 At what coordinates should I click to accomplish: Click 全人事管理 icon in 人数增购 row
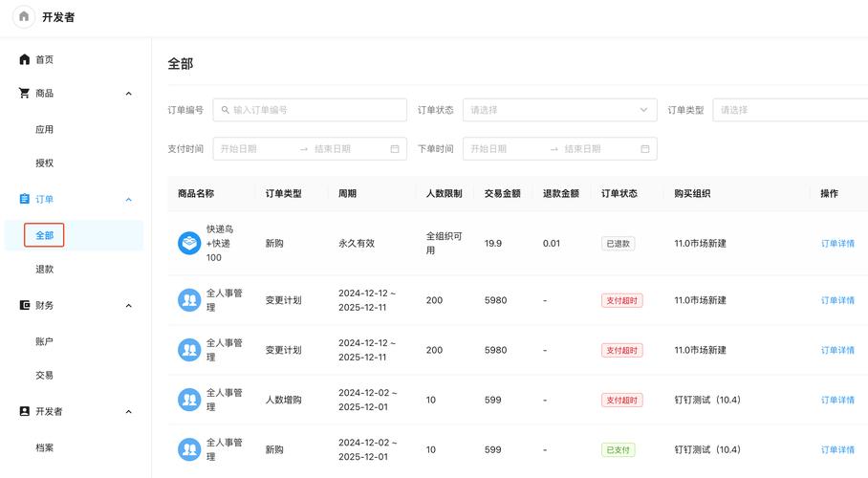pyautogui.click(x=189, y=400)
